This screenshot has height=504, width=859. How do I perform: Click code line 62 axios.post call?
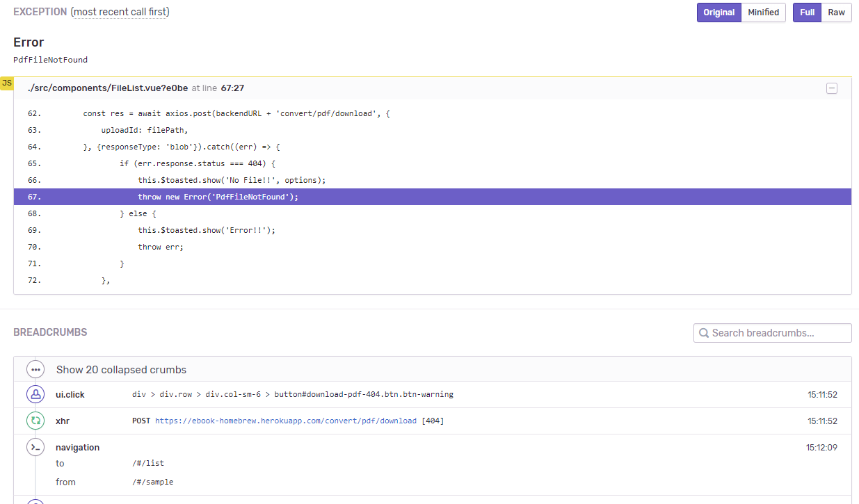(x=236, y=113)
